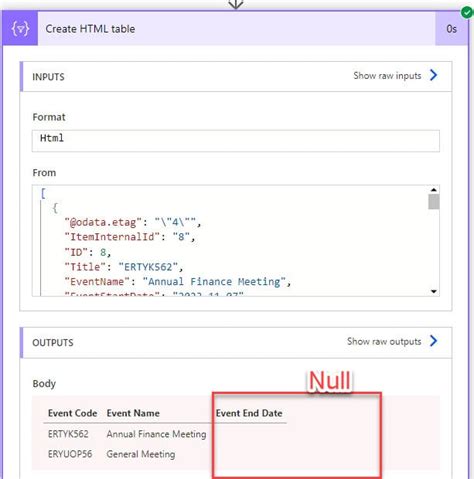This screenshot has width=474, height=479.
Task: Click the "ID": 8 JSON line
Action: 87,252
